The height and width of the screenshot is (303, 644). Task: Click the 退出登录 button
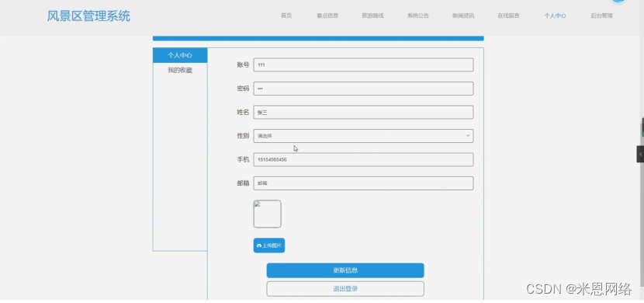pos(345,289)
